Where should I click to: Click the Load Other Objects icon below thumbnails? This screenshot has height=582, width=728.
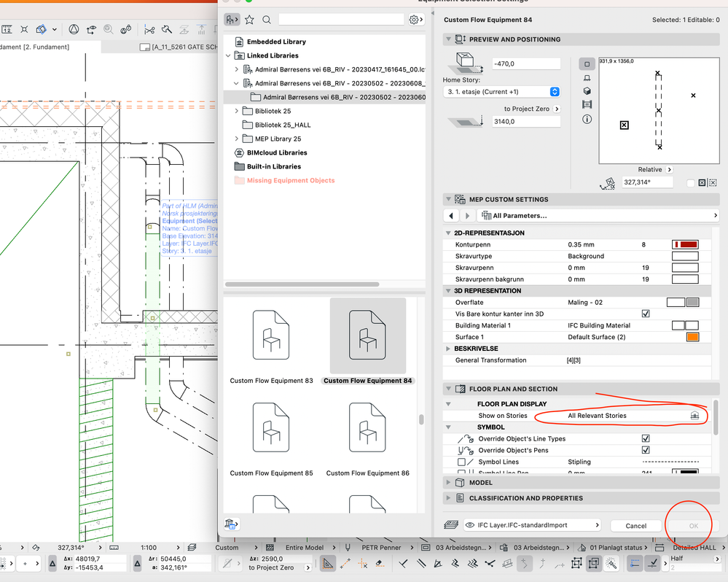231,524
